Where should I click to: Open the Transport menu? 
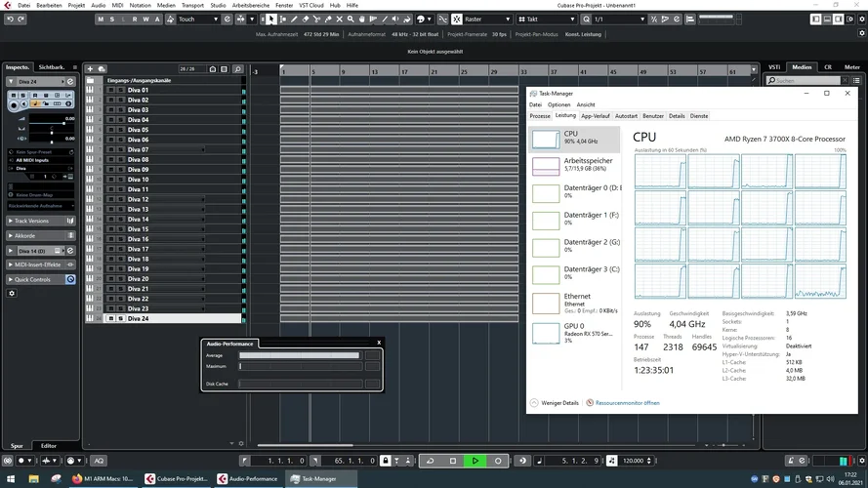pos(192,5)
